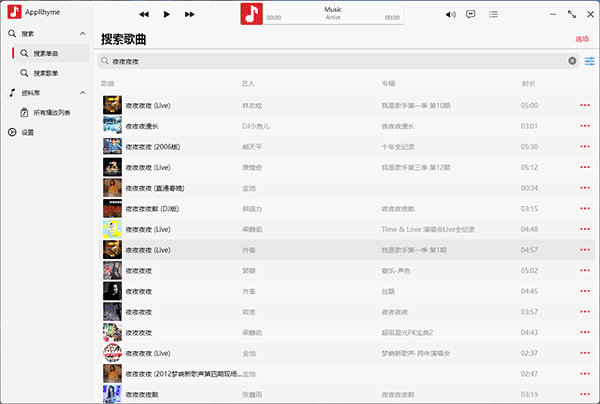
Task: Click the playback progress bar under Music
Action: coord(333,24)
